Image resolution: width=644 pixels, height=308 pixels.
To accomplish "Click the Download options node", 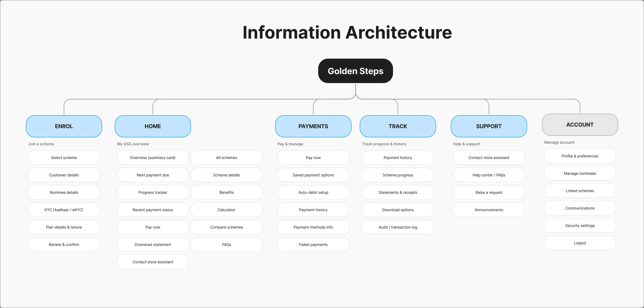I will (398, 210).
